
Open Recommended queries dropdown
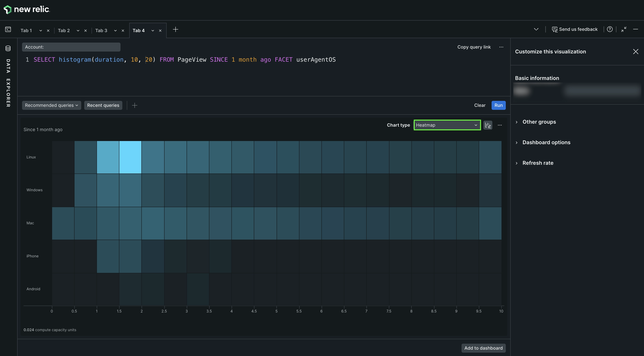pyautogui.click(x=52, y=105)
